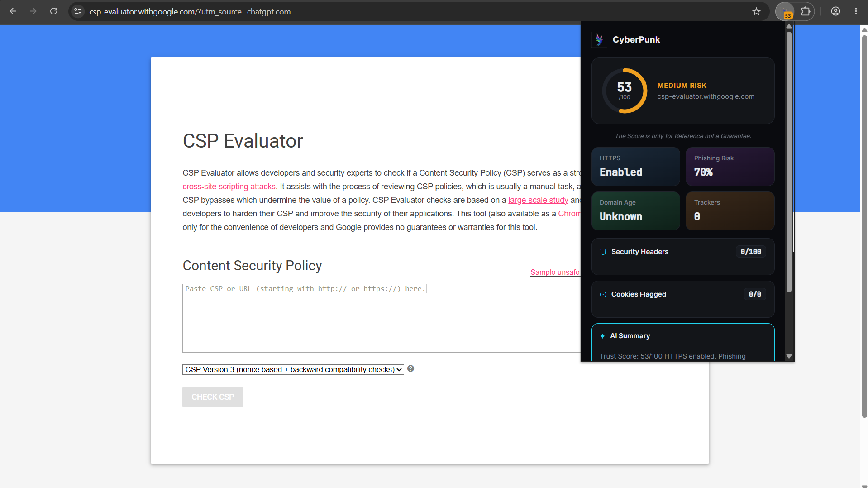Click the URL in the address bar

pos(190,11)
